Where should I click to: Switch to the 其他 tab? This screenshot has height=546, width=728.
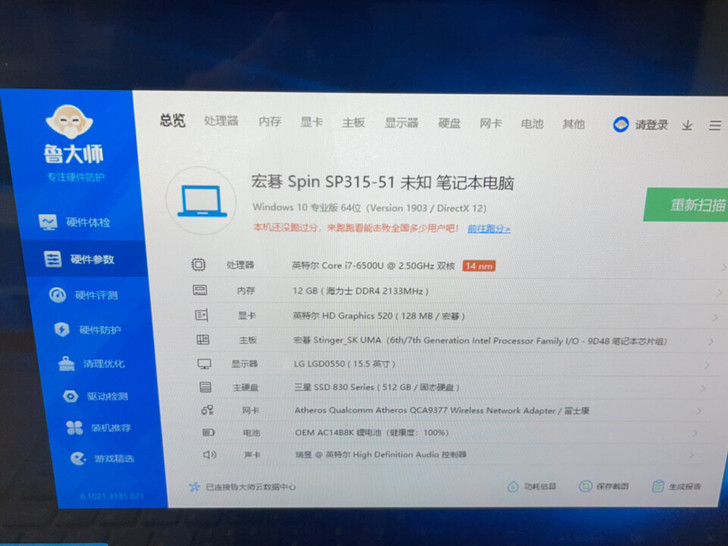(x=573, y=124)
